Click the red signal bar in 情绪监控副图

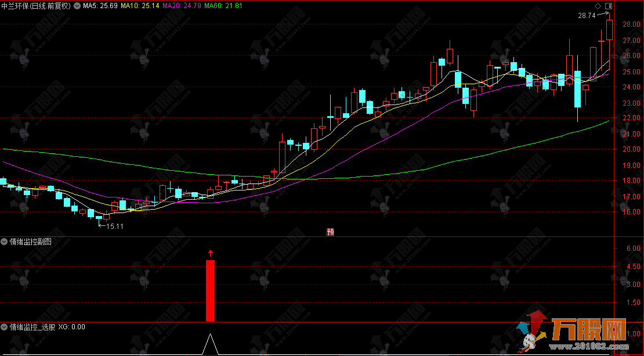click(x=210, y=290)
